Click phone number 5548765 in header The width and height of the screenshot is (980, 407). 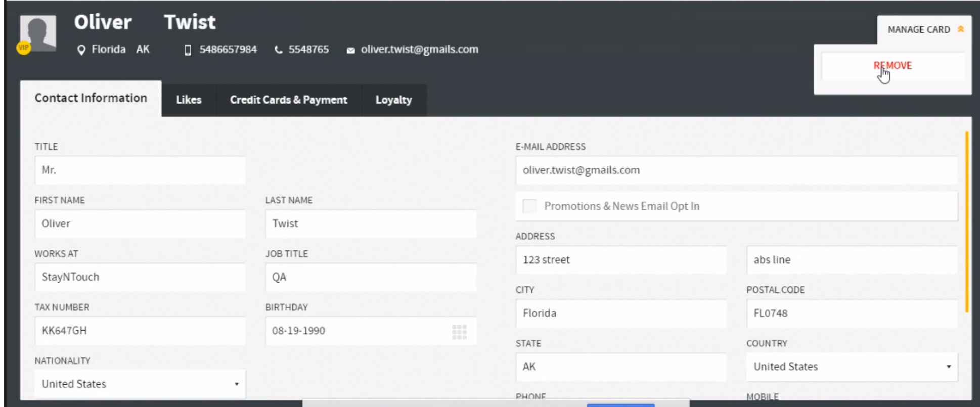[x=308, y=50]
